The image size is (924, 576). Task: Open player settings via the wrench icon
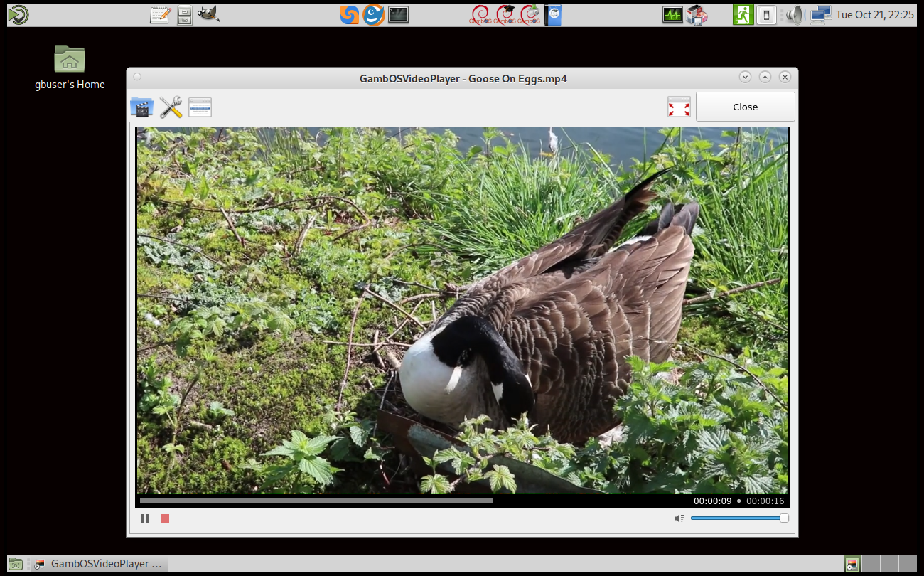[170, 107]
